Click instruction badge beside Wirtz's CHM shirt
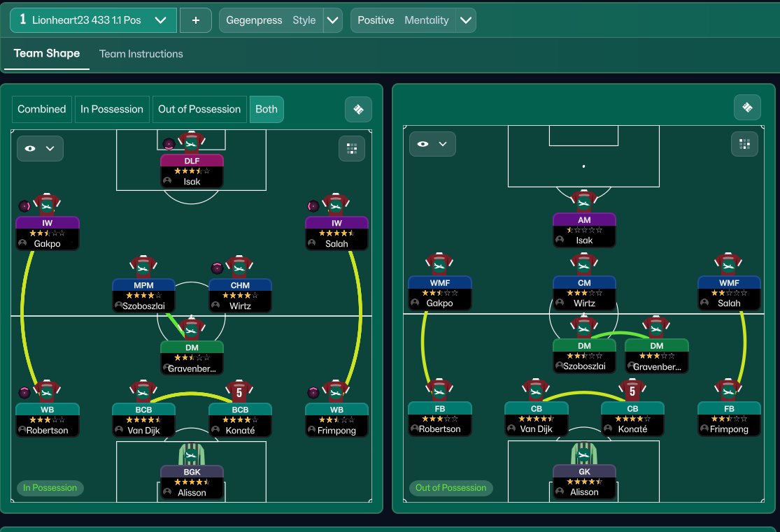Screen dimensions: 780x532 [217, 268]
